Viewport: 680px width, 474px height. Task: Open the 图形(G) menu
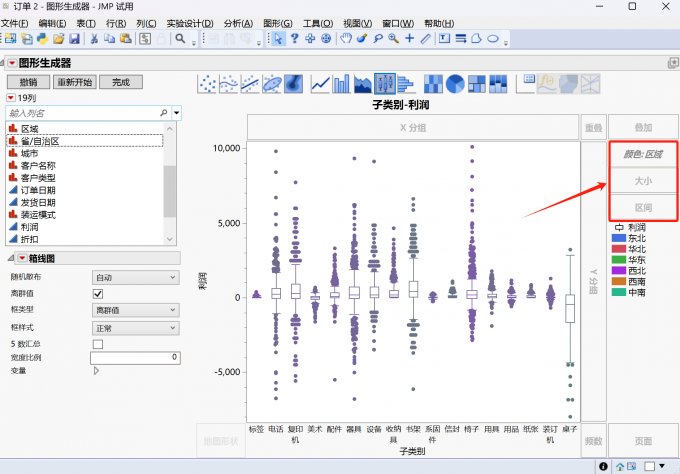(x=278, y=23)
